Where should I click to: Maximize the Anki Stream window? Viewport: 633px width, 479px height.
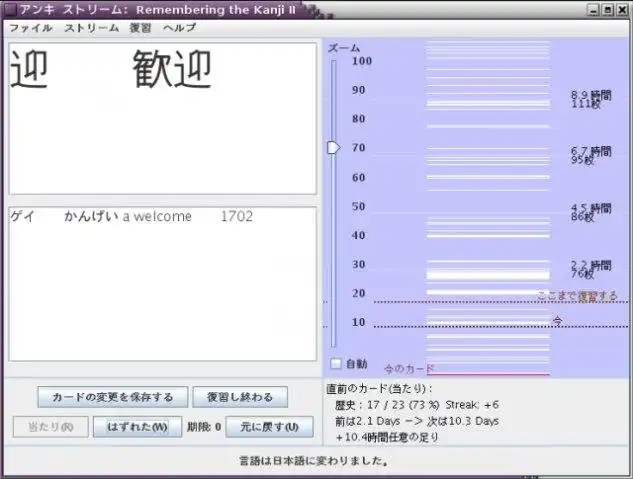(608, 10)
